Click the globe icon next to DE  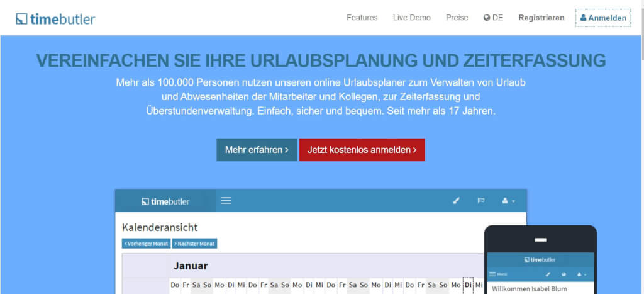pyautogui.click(x=487, y=18)
